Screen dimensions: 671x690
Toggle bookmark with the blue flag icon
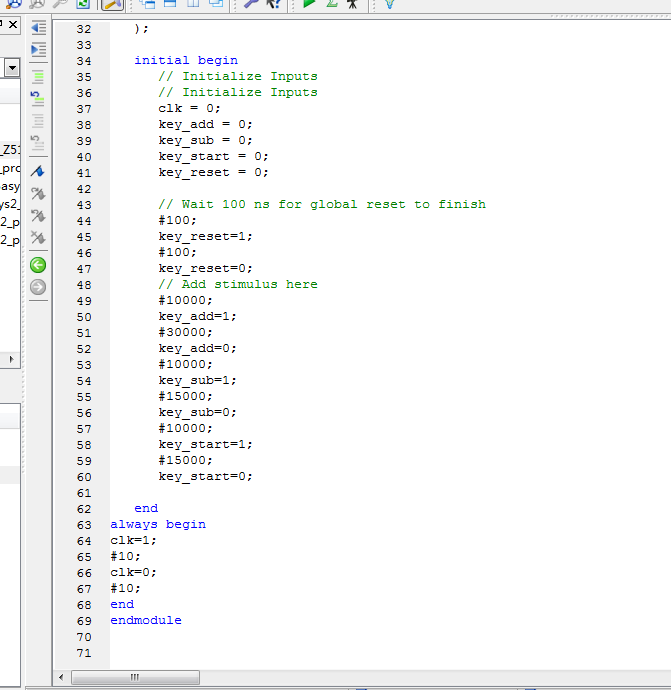pyautogui.click(x=38, y=170)
